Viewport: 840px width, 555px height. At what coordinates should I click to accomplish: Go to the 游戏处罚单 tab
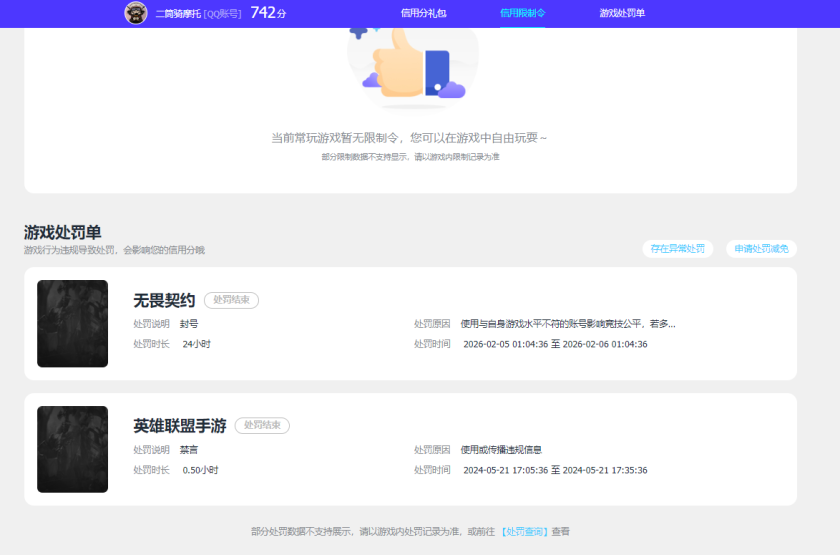(622, 13)
